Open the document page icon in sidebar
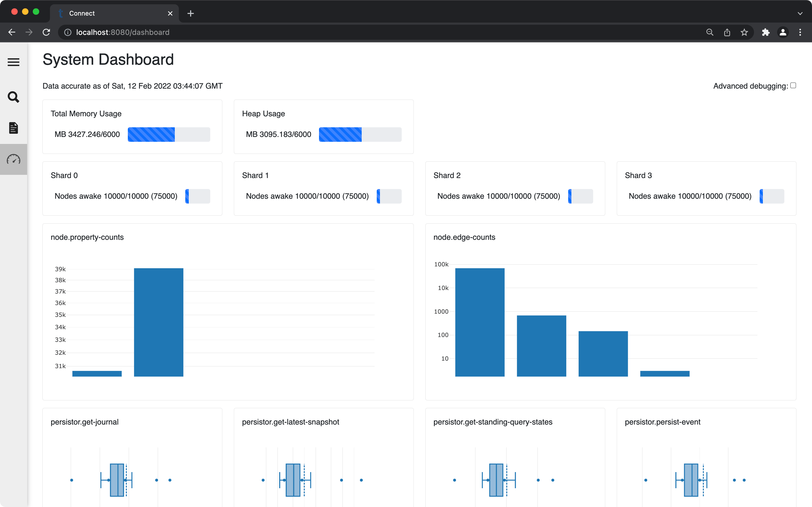Image resolution: width=812 pixels, height=507 pixels. 13,128
